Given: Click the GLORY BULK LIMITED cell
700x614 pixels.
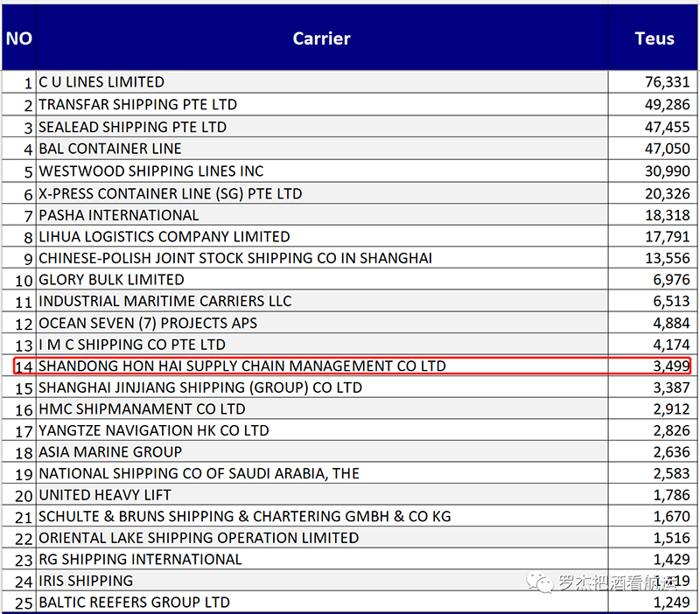Looking at the screenshot, I should [x=322, y=279].
